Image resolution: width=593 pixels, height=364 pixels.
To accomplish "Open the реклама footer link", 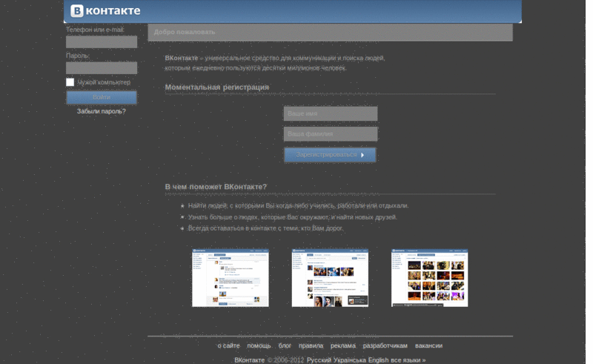I will tap(343, 345).
